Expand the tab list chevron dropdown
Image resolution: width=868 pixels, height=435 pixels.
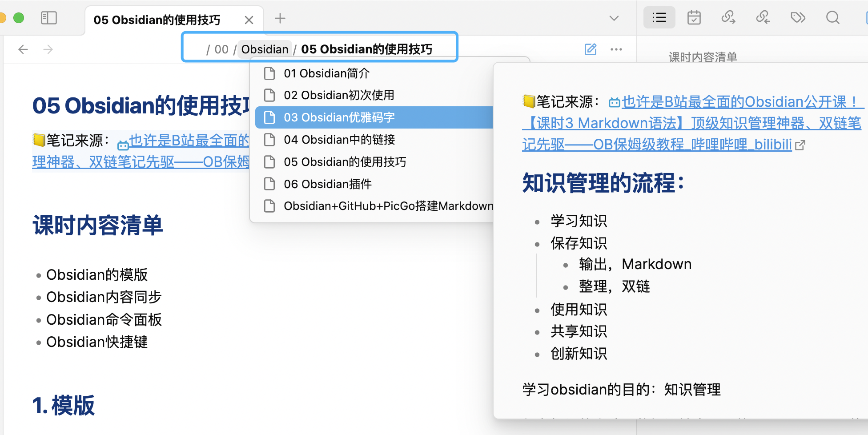pyautogui.click(x=614, y=18)
